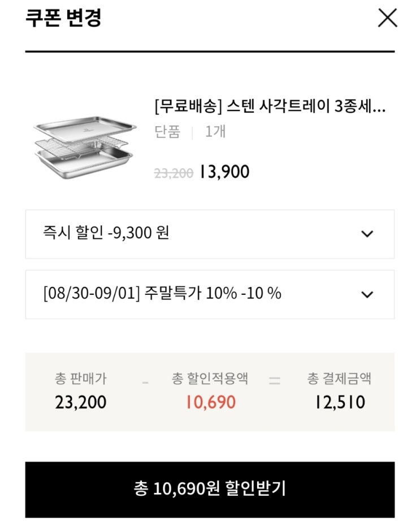Screen dimensions: 420x528
Task: Click the 쿠폰 변경 header title
Action: pyautogui.click(x=63, y=18)
